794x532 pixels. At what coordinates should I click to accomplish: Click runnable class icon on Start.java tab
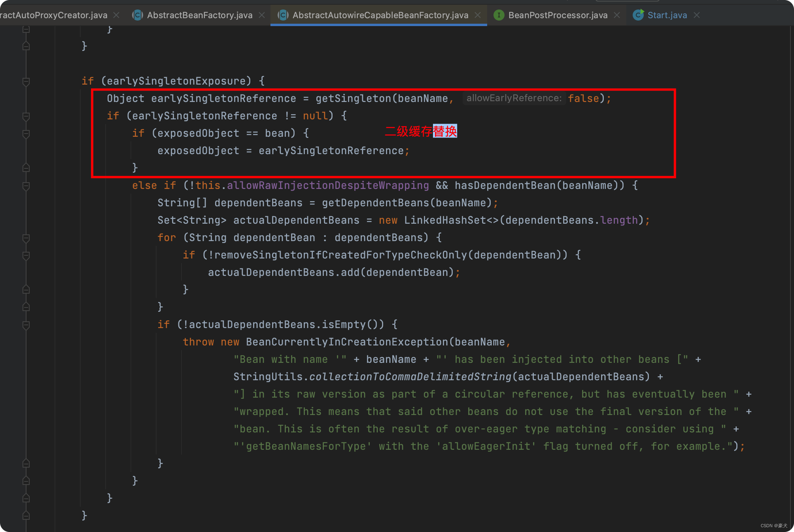pos(638,15)
